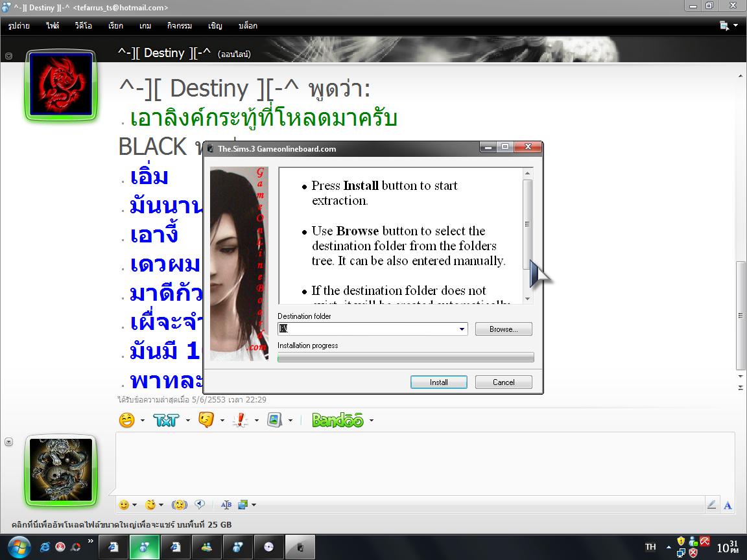Open the วิดีโอ menu
The width and height of the screenshot is (747, 560).
pos(84,26)
